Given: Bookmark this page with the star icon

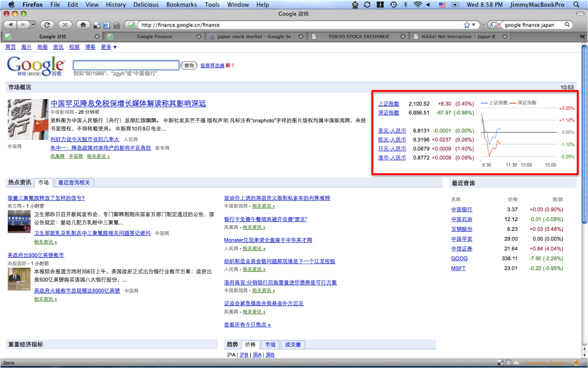Looking at the screenshot, I should pos(467,25).
